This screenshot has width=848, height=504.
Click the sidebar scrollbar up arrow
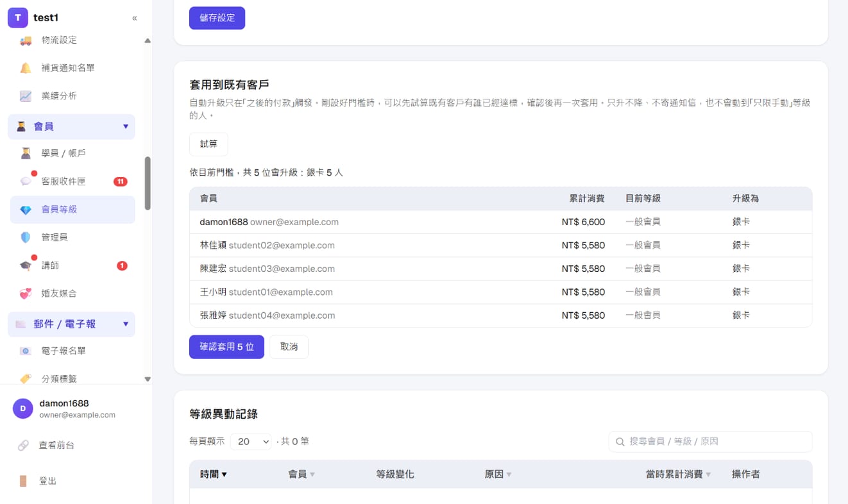click(x=148, y=40)
